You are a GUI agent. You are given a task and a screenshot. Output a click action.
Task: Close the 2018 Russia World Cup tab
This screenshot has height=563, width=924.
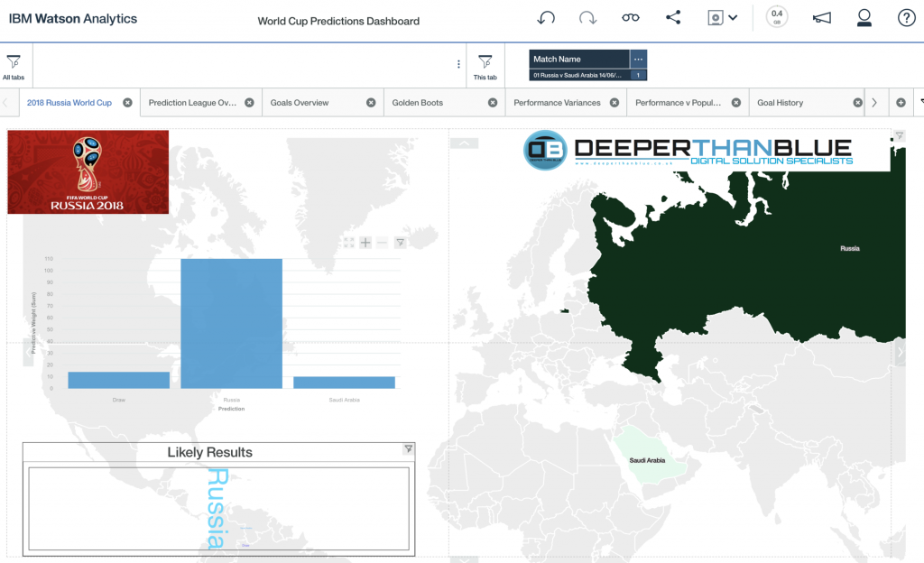point(127,103)
